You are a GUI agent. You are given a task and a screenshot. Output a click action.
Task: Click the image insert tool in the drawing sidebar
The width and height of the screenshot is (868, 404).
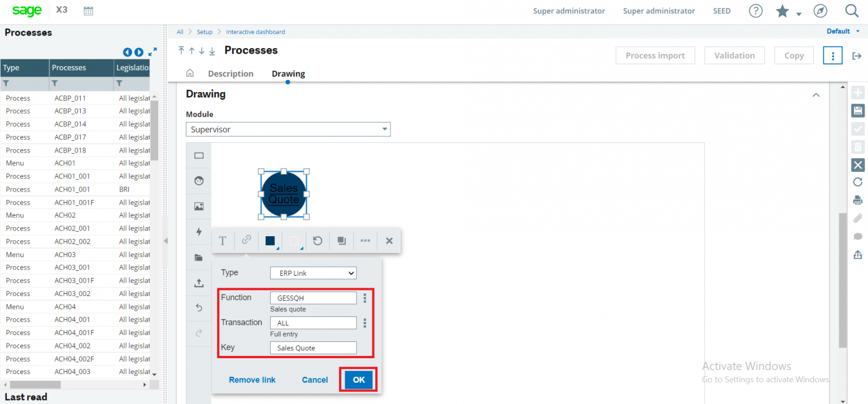point(198,206)
